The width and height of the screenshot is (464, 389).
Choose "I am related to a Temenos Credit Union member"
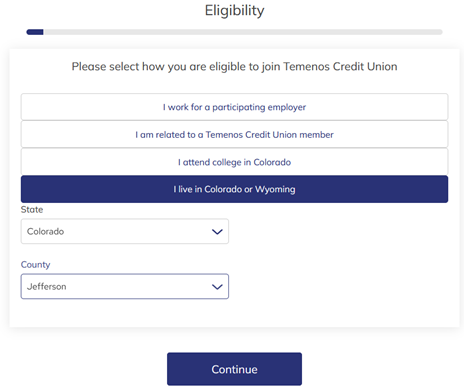coord(234,134)
